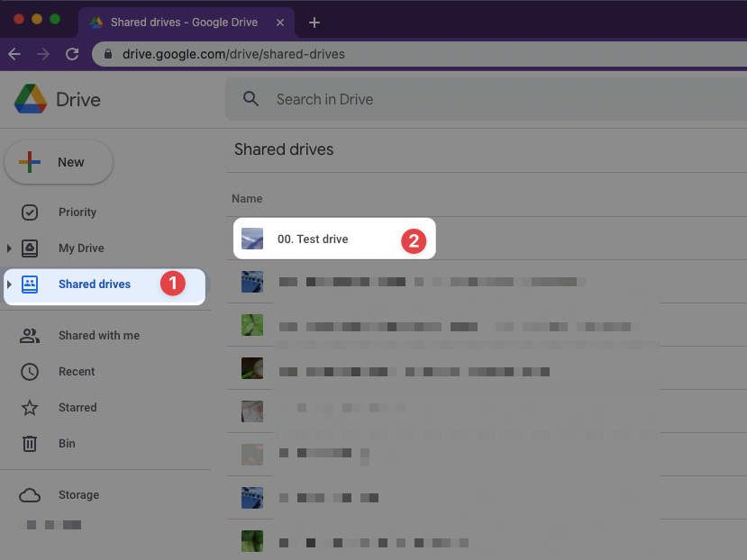Click the Storage cloud icon
This screenshot has width=747, height=560.
(x=32, y=494)
